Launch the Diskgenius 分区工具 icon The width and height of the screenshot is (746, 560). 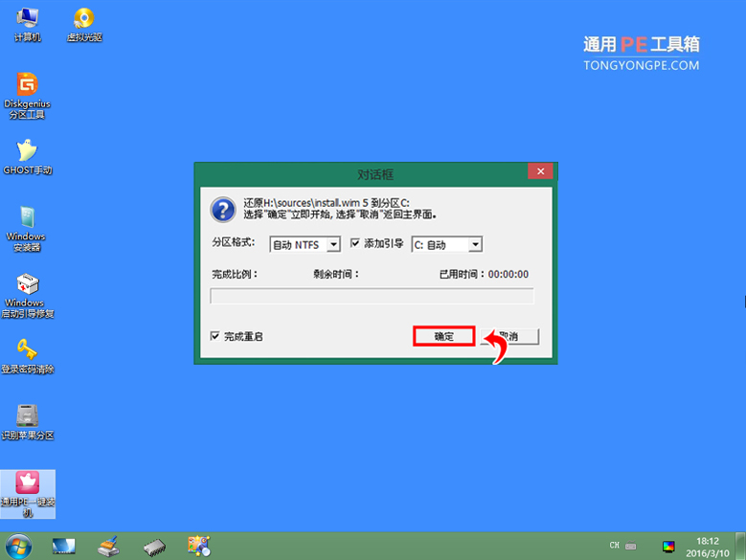click(x=27, y=96)
